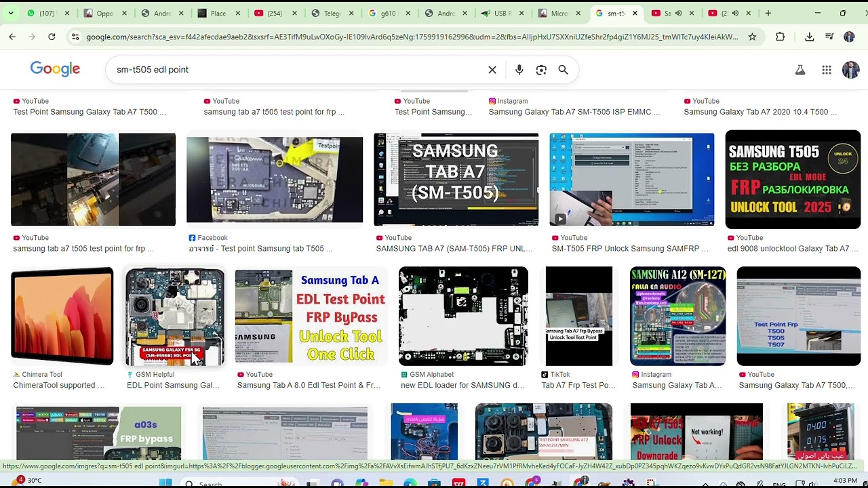Reload the current page
Viewport: 868px width, 488px height.
tap(52, 37)
